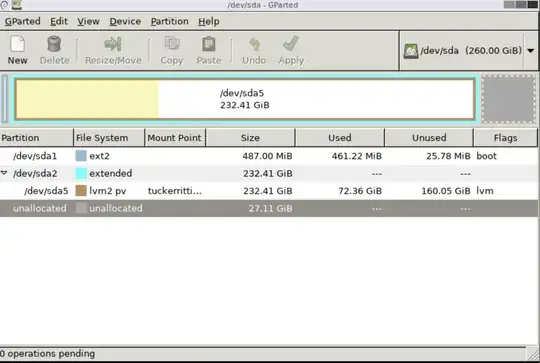Click the 72.36 GiB used value

click(360, 191)
